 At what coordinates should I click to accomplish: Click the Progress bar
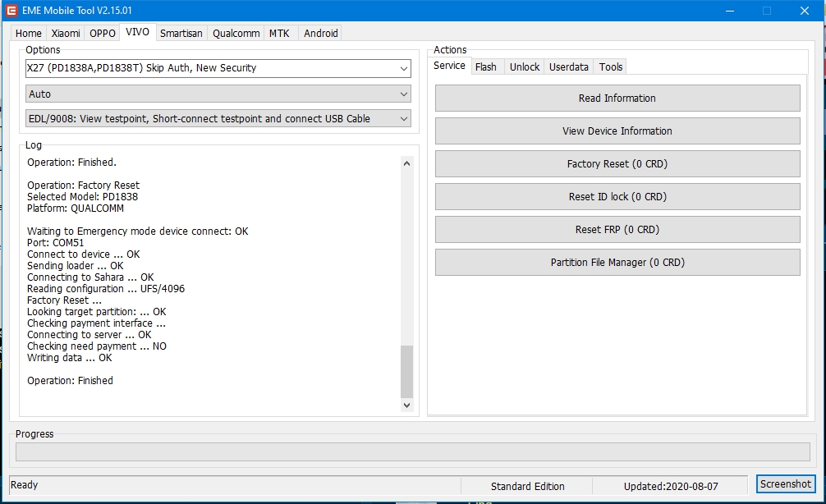412,451
